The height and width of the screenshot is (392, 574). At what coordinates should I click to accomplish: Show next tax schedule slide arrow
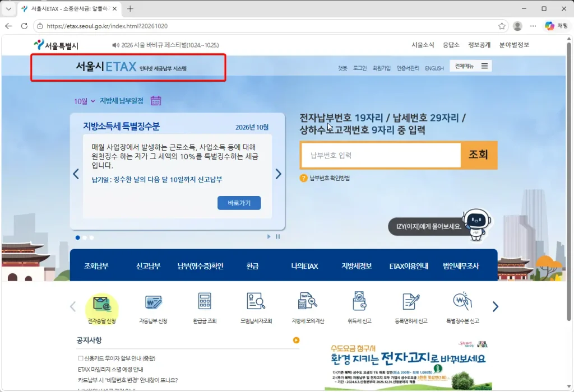[278, 174]
